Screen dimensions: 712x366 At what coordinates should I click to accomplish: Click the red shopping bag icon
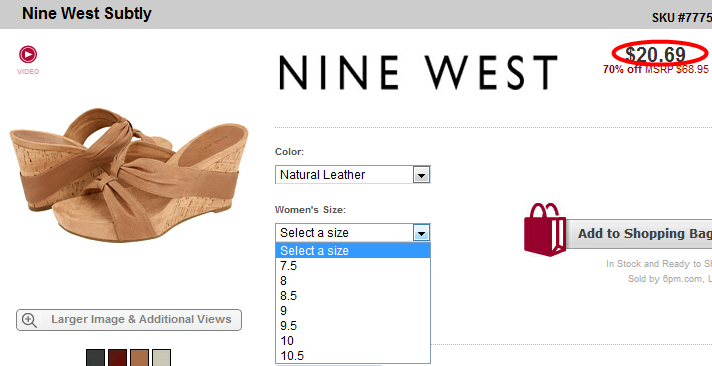click(x=545, y=229)
